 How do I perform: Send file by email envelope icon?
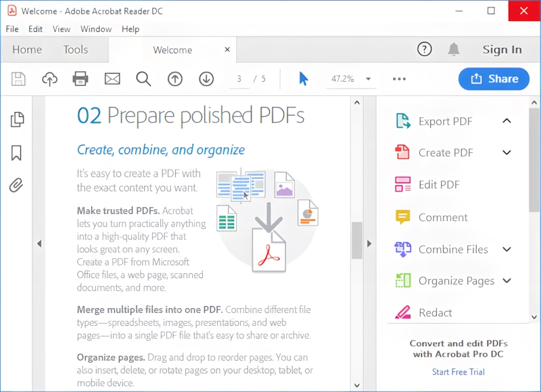tap(112, 79)
